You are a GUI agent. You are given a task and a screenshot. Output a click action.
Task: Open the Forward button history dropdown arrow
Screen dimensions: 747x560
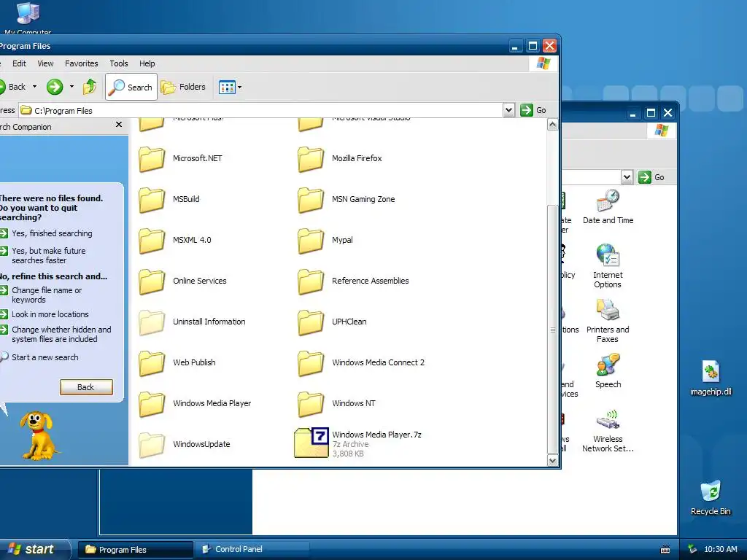click(x=71, y=87)
